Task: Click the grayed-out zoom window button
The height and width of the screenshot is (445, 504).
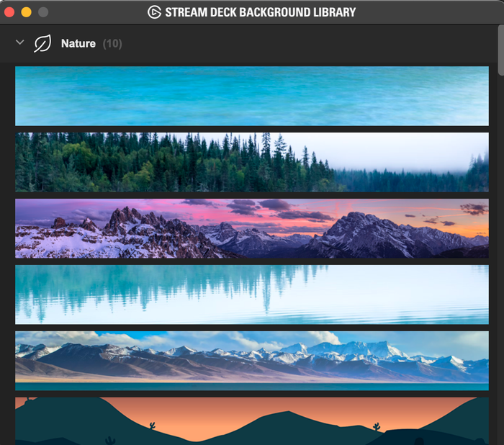Action: pyautogui.click(x=43, y=12)
